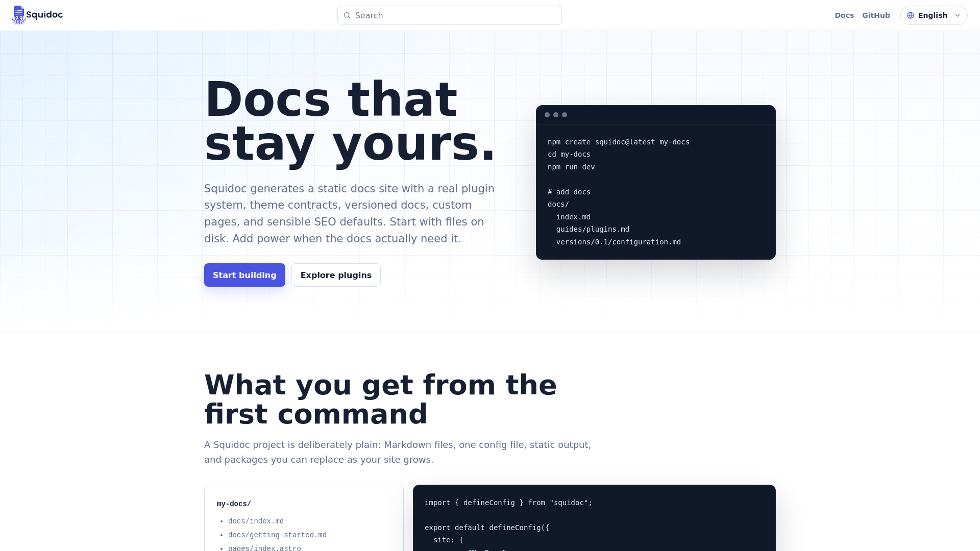Image resolution: width=980 pixels, height=551 pixels.
Task: Click the Explore plugins button
Action: [336, 275]
